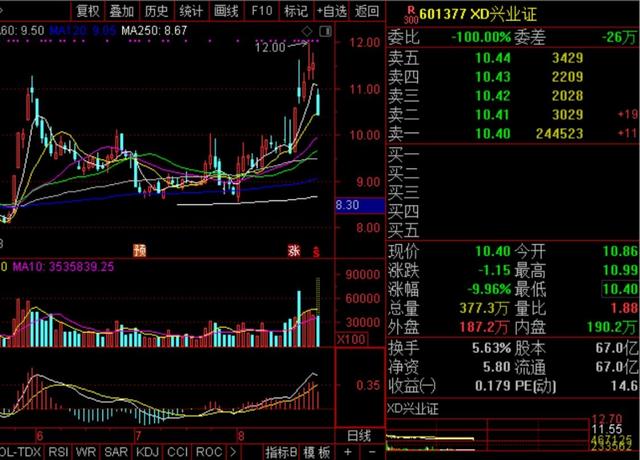Click the boxed 最低 value 10.40
Image resolution: width=640 pixels, height=460 pixels.
pos(620,289)
